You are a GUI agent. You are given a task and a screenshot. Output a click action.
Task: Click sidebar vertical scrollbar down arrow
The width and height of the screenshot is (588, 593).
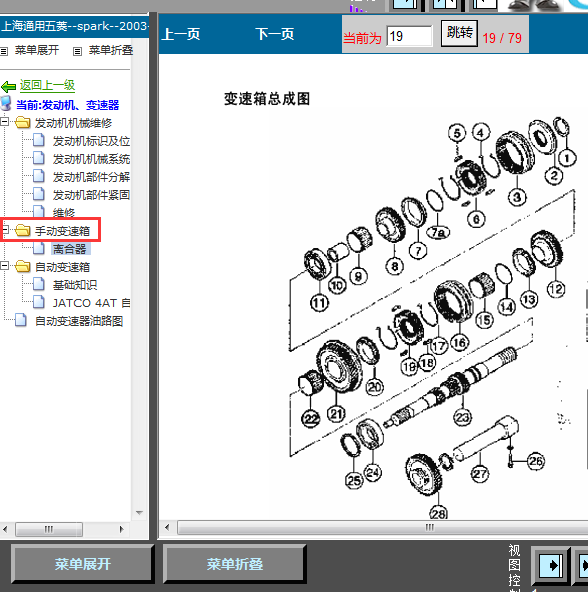139,513
